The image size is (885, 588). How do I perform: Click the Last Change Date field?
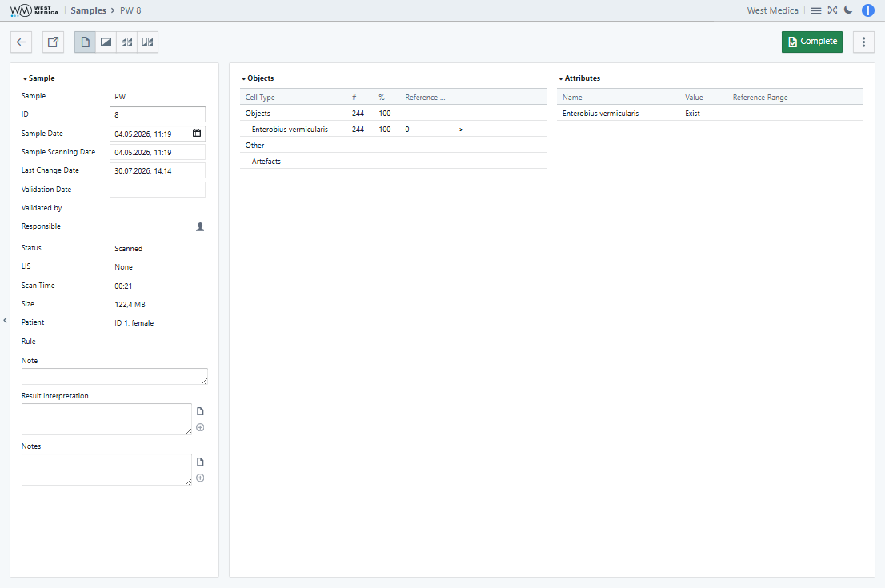tap(158, 170)
